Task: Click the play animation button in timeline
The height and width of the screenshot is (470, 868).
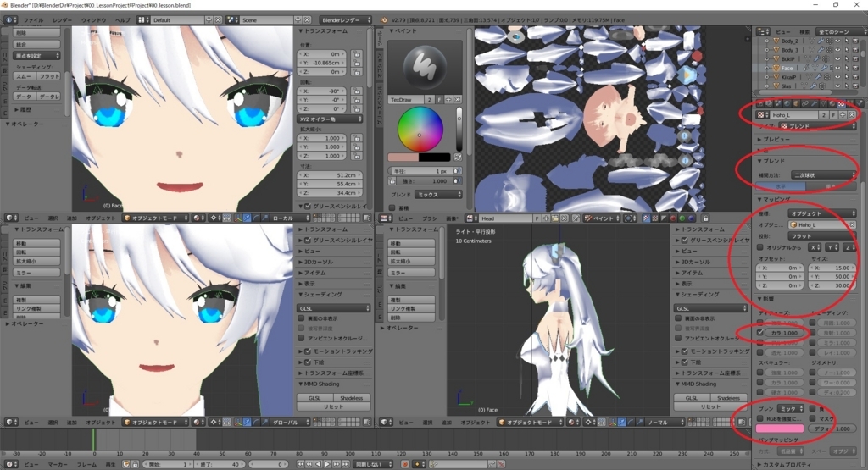Action: (327, 464)
